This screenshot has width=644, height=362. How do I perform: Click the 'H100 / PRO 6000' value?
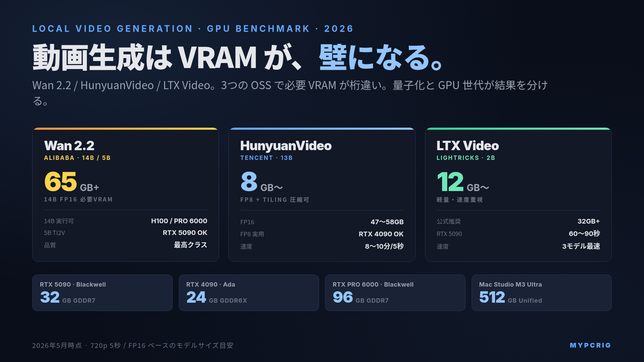(x=179, y=221)
